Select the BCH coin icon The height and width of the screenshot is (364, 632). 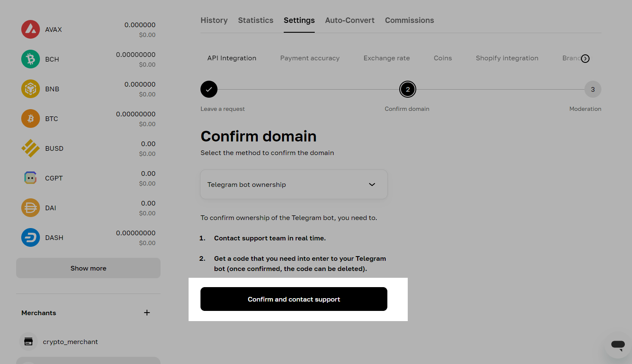click(x=31, y=59)
